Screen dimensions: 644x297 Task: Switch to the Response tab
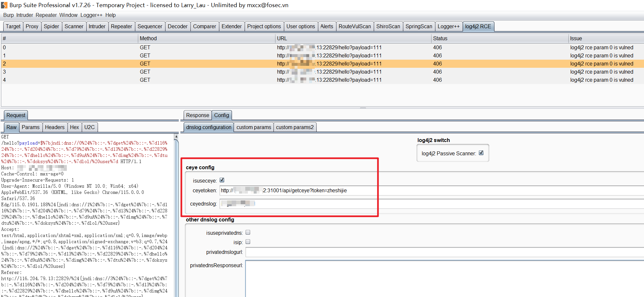[197, 115]
